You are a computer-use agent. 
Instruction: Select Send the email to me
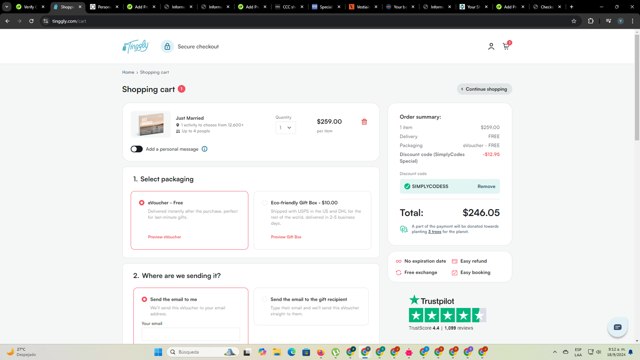[x=144, y=299]
